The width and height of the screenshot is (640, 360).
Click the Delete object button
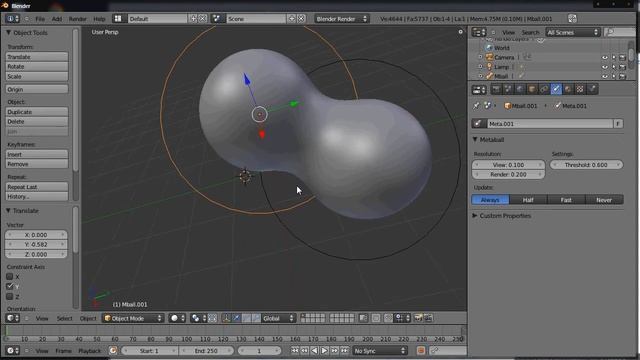pyautogui.click(x=37, y=122)
